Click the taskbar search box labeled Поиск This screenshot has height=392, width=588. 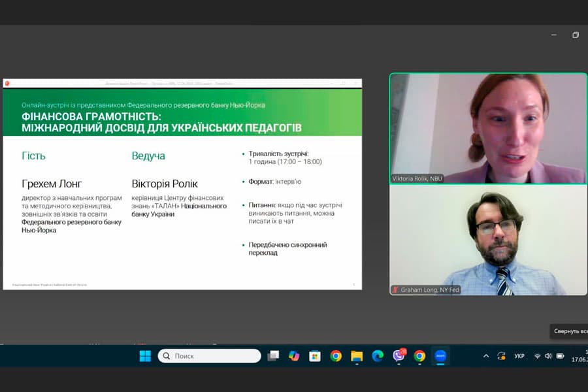point(210,356)
